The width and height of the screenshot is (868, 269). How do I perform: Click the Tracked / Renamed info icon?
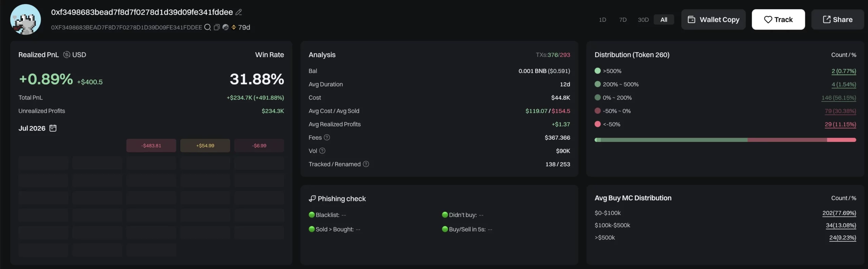tap(366, 164)
